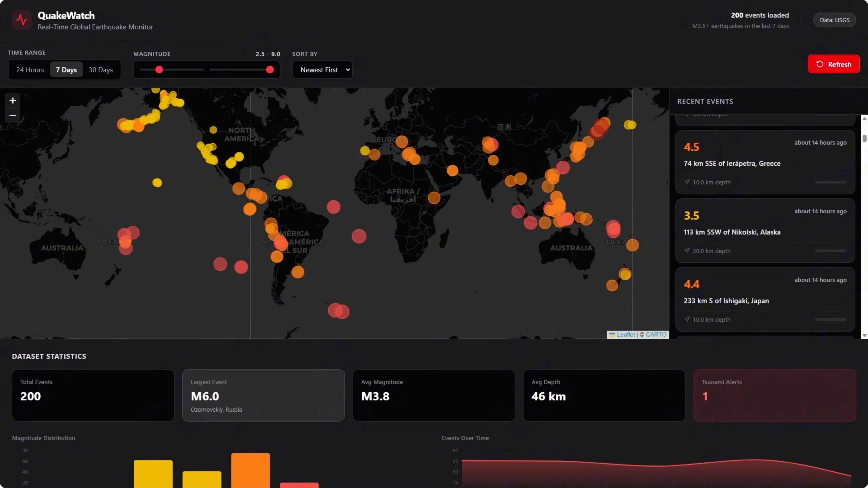Select the 30 Days time range
The image size is (868, 488).
(100, 70)
